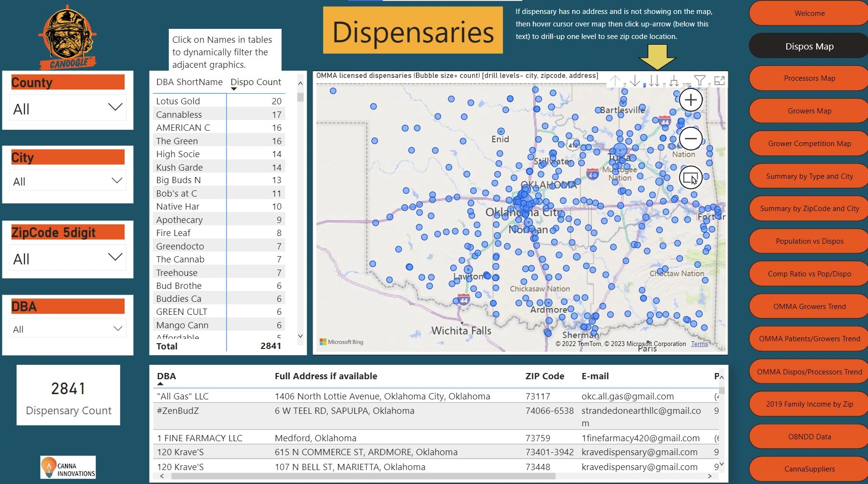Select Lotus Gold row in the table
Viewport: 868px width, 484px height.
coord(178,101)
